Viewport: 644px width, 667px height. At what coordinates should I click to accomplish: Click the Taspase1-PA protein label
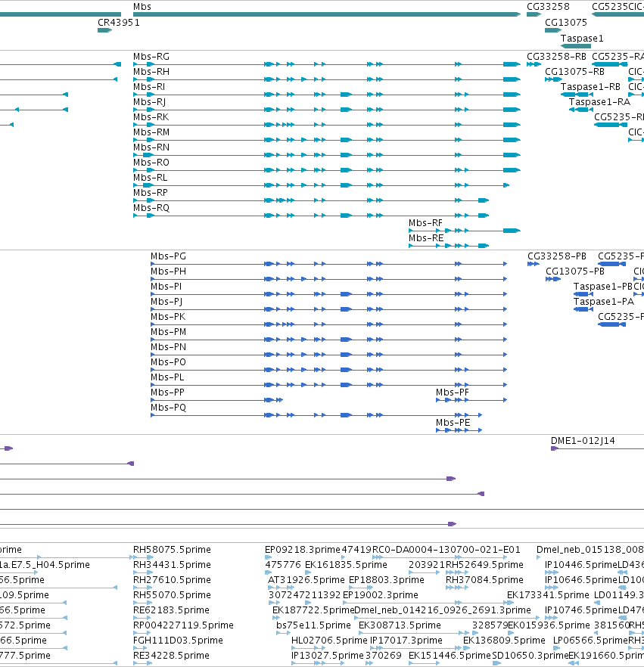coord(604,302)
